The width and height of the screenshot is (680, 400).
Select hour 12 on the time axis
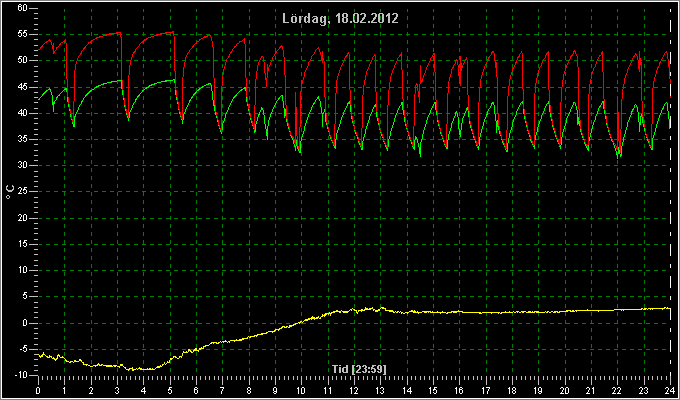[354, 389]
